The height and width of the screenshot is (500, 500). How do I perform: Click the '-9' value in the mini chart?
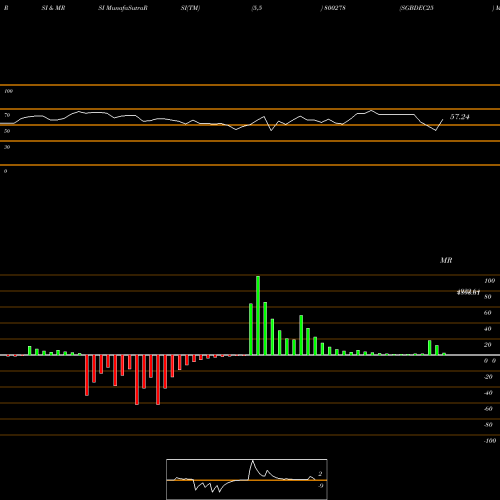tap(321, 486)
